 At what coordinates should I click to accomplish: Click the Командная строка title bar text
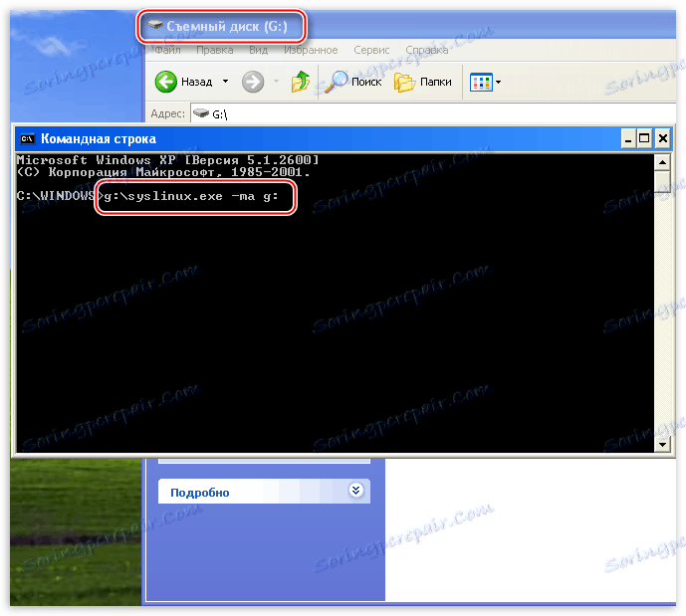click(99, 139)
